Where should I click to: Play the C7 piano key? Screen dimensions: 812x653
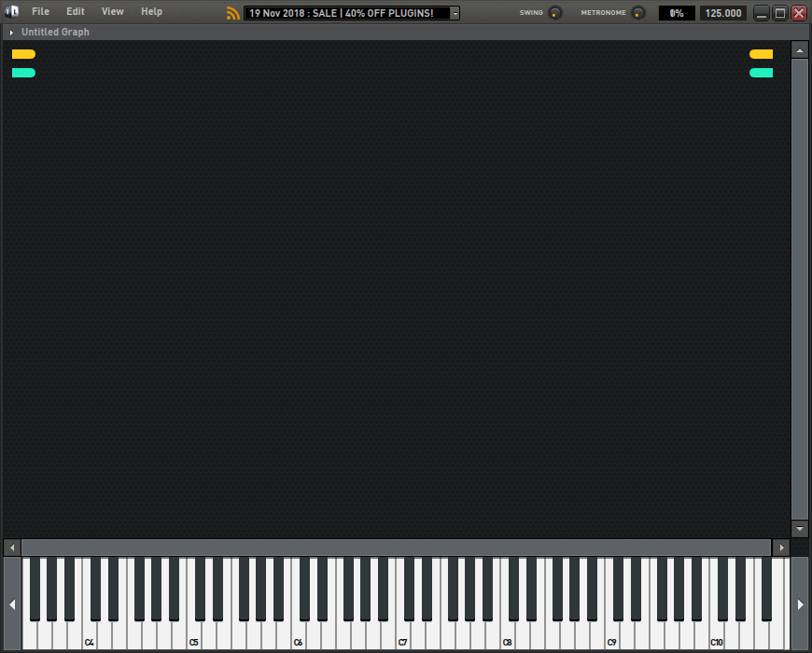(x=403, y=637)
